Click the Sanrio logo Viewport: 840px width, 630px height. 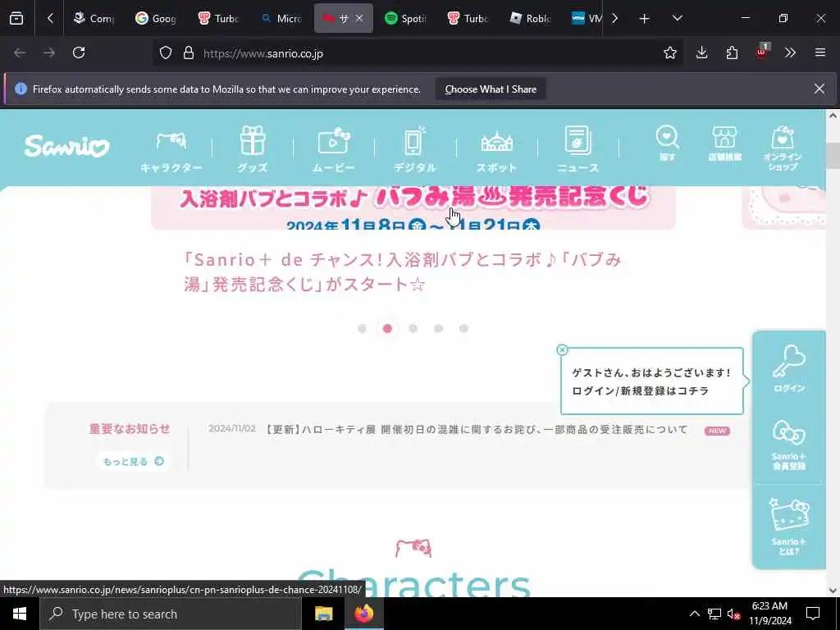(67, 146)
